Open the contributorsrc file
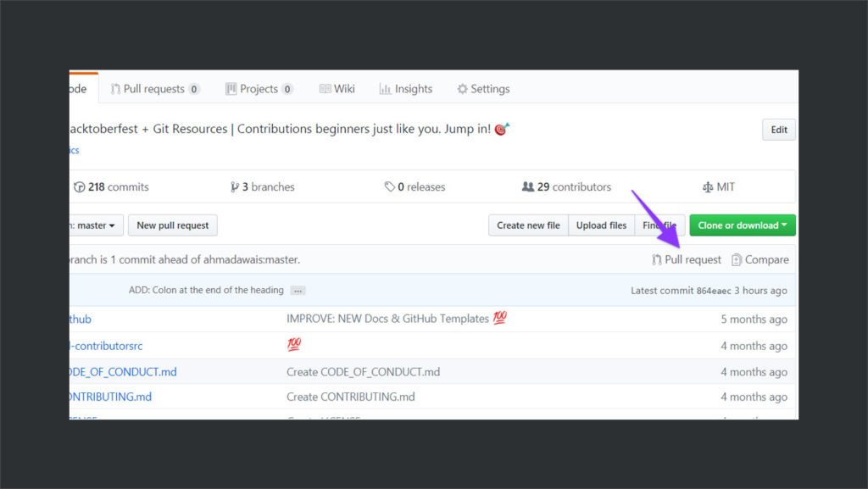The width and height of the screenshot is (868, 489). [106, 346]
